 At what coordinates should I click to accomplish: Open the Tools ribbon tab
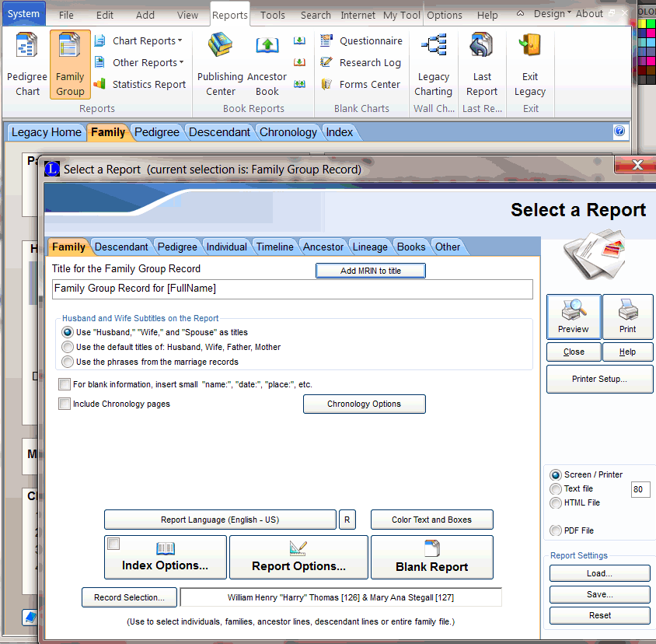[x=272, y=15]
